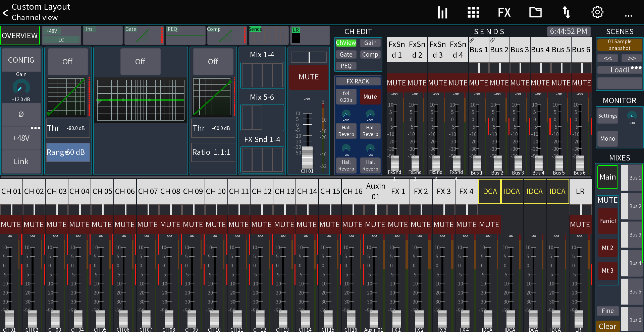Open extra options next to Load!
This screenshot has height=332, width=644.
pos(635,68)
